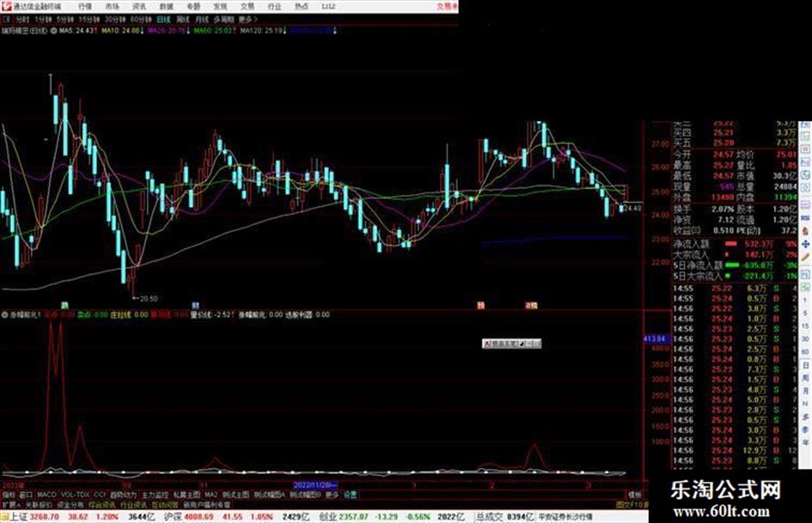This screenshot has width=812, height=523.
Task: Click the 换手 2.07% value
Action: [x=723, y=210]
